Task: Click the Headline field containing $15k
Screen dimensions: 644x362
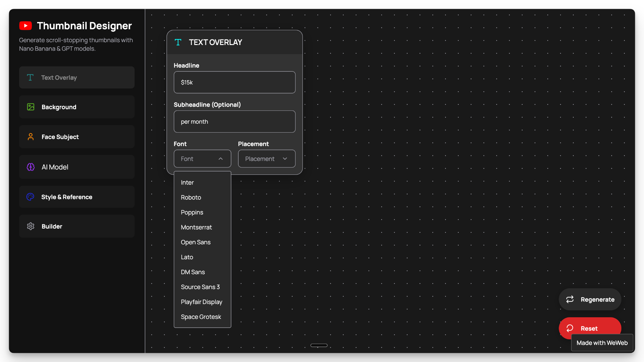Action: [234, 82]
